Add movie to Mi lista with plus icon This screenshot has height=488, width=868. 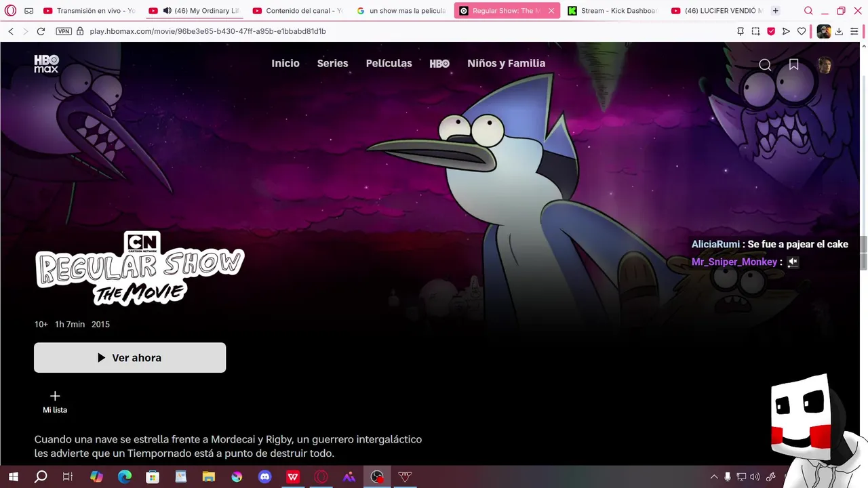tap(55, 396)
